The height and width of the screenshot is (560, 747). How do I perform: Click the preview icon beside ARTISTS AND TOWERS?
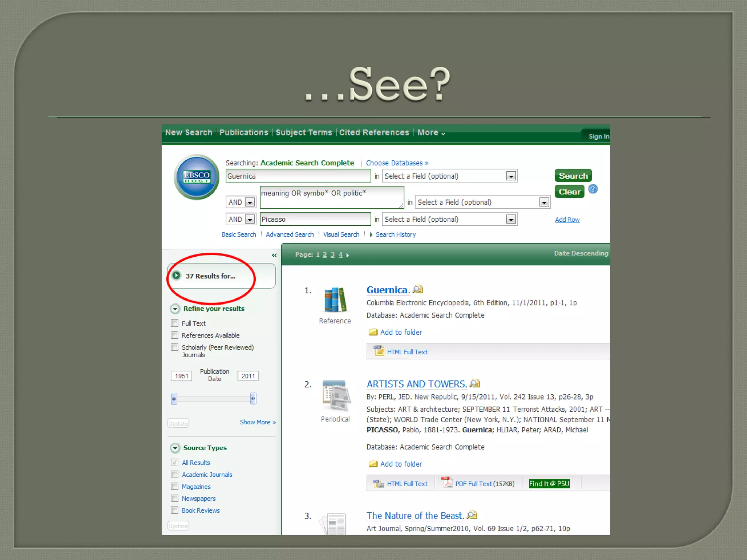475,384
